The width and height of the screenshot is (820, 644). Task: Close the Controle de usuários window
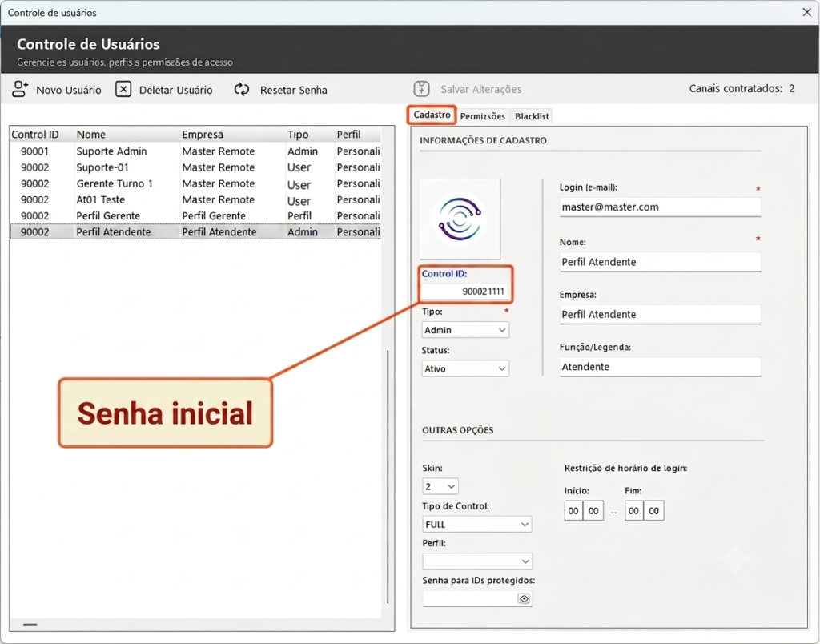pos(807,12)
